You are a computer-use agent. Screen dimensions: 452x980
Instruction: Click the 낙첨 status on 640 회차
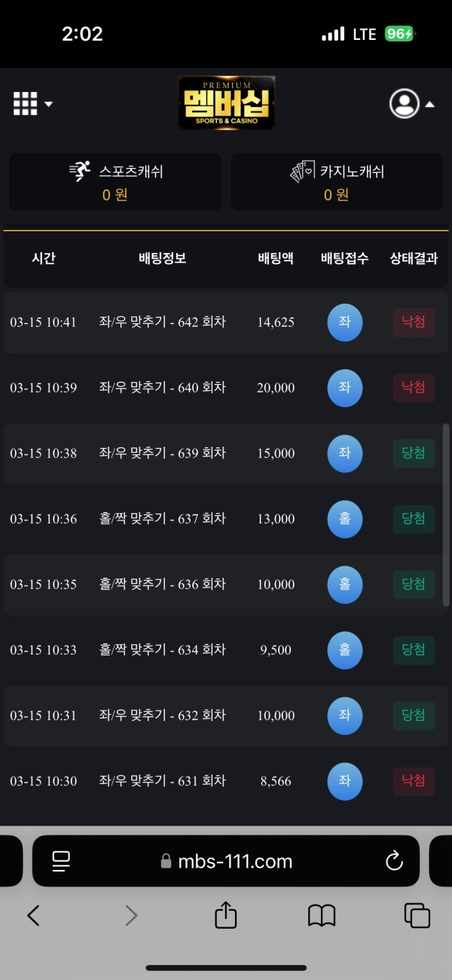click(414, 388)
